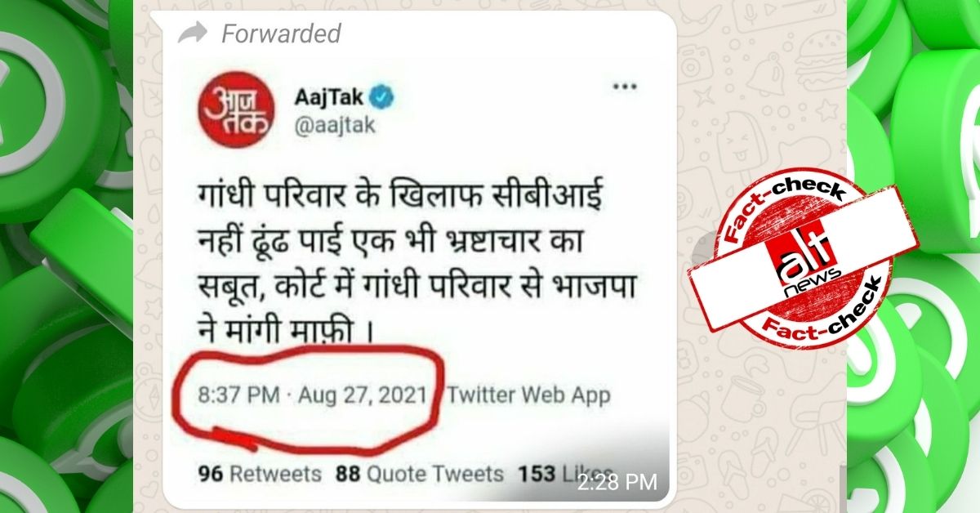The height and width of the screenshot is (513, 980).
Task: Click the Forwarded arrow icon
Action: coord(193,33)
